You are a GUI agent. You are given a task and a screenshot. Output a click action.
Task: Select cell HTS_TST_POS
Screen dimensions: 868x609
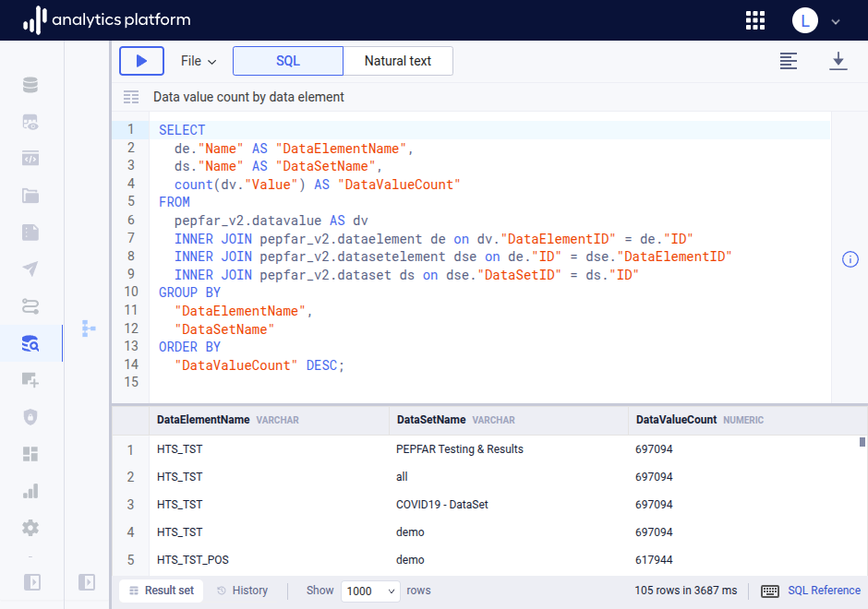click(193, 560)
